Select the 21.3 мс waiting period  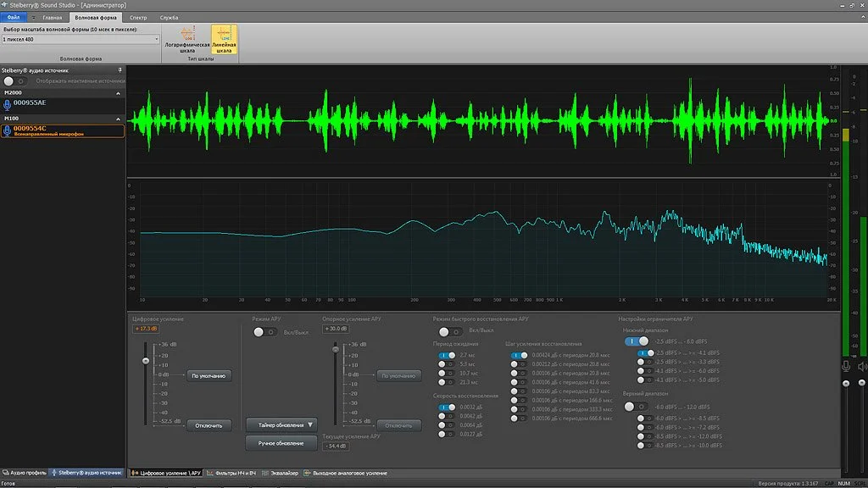tap(446, 382)
